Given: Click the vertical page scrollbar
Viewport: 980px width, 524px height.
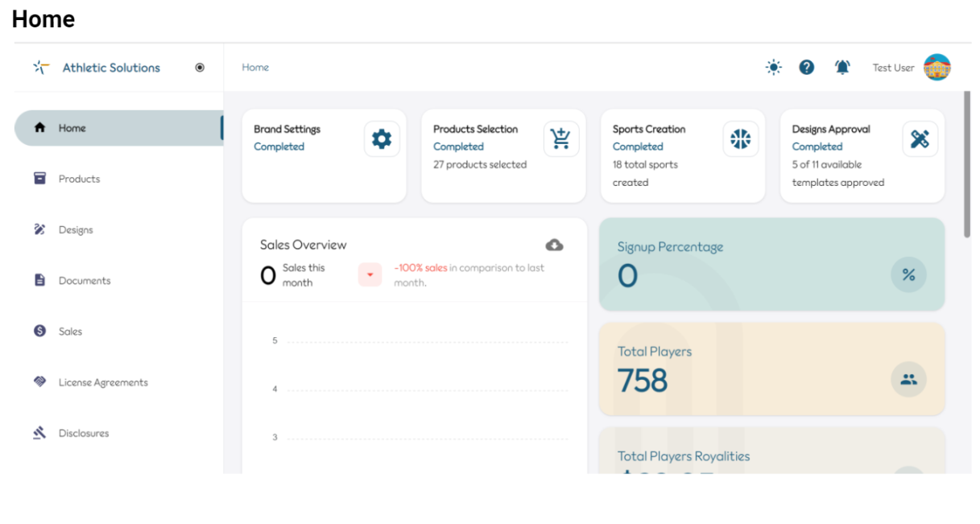Looking at the screenshot, I should tap(967, 164).
